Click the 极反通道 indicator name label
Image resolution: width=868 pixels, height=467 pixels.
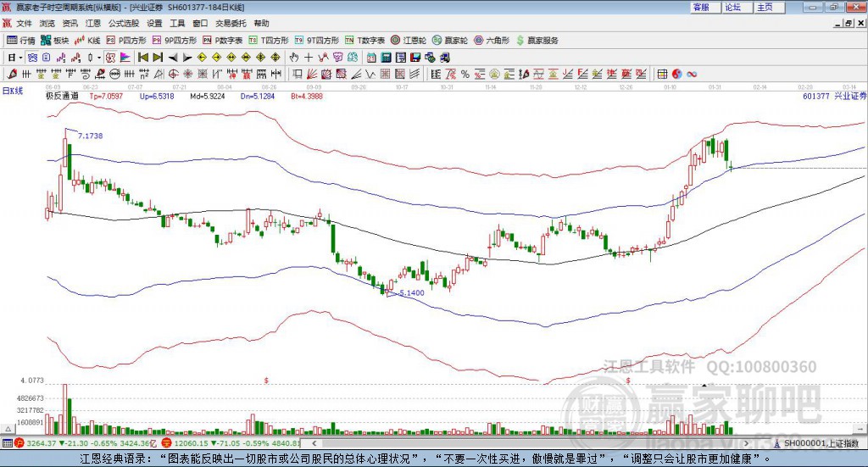click(62, 96)
